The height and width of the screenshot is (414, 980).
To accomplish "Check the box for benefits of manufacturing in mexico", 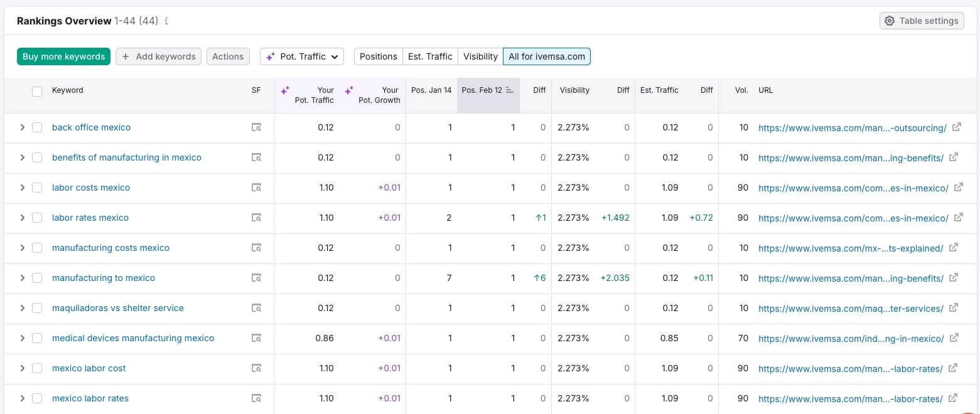I will coord(37,157).
